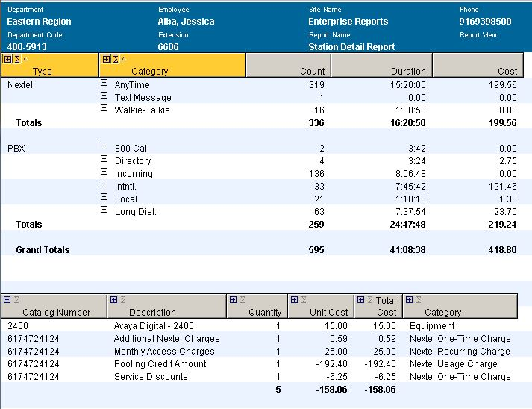532x409 pixels.
Task: Click the Pooling Credit Amount description
Action: 160,364
